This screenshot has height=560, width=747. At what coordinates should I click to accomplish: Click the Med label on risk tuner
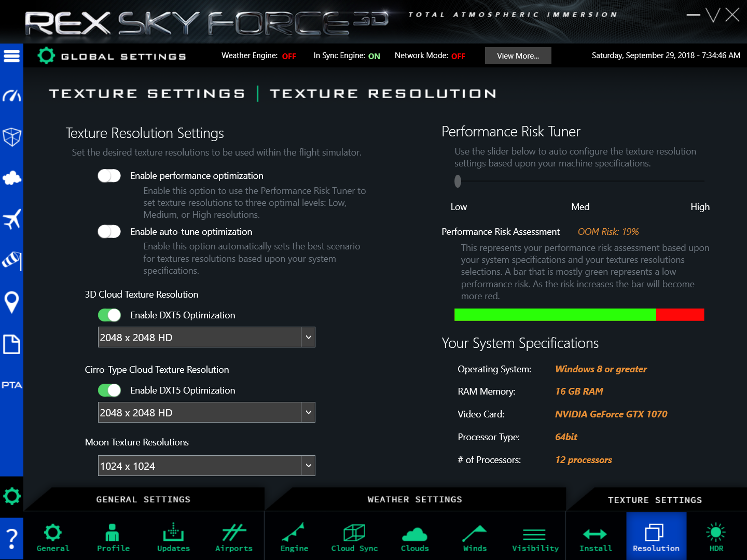click(580, 207)
